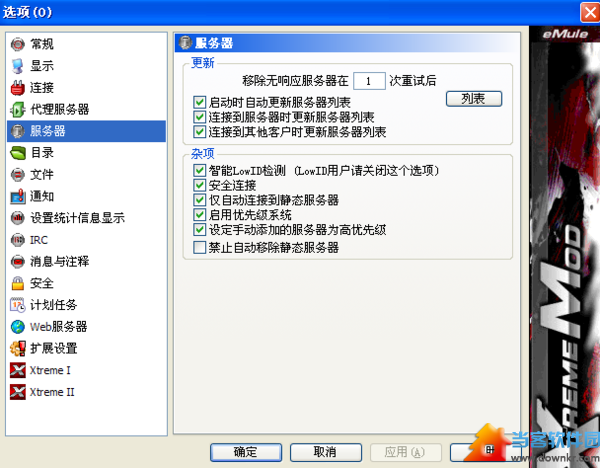Select the 设置统计信息显示 statistics icon
This screenshot has height=468, width=600.
[18, 218]
